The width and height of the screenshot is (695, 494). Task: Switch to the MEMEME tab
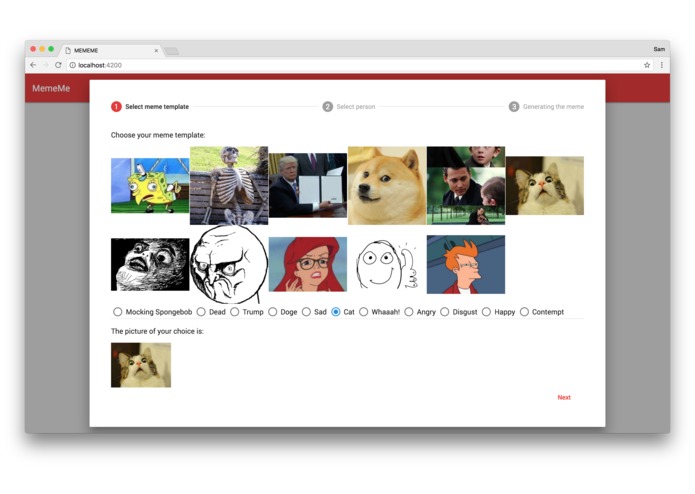(x=111, y=51)
